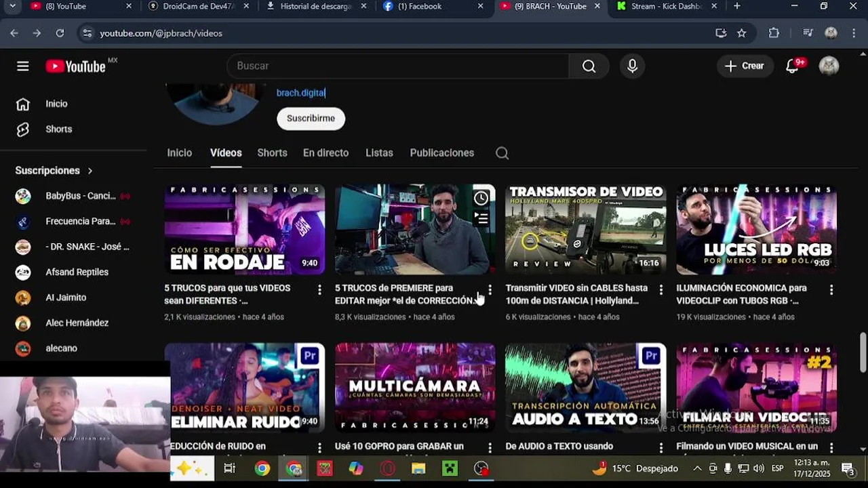
Task: Open options menu for 5 TRUCOS de PREMIERE video
Action: click(x=490, y=289)
